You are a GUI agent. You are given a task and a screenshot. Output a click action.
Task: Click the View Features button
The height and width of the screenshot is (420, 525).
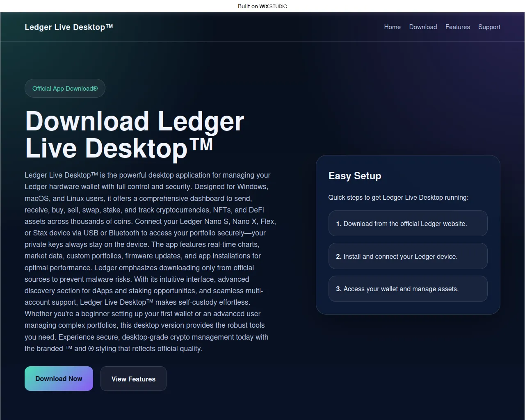(133, 379)
